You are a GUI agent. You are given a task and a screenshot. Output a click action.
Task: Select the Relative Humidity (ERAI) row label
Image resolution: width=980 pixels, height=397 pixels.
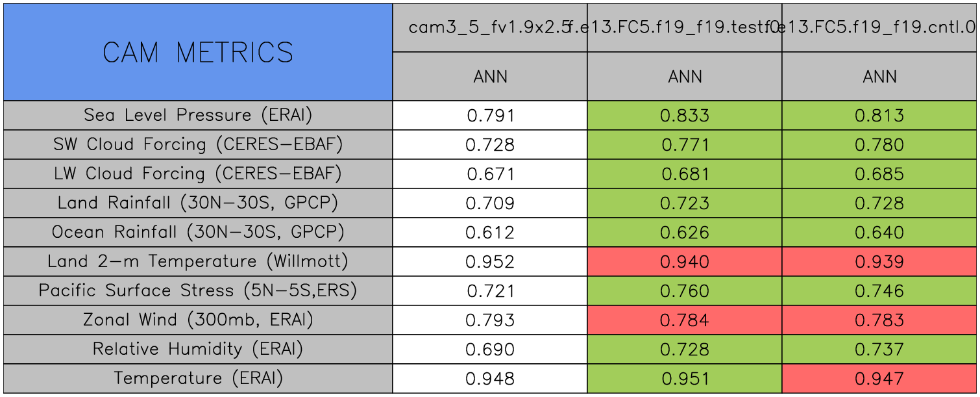pyautogui.click(x=198, y=350)
